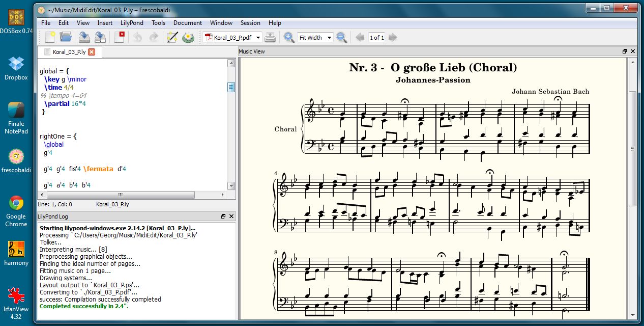Click the Save As toolbar icon
Screen dimensions: 644x326
pos(100,37)
